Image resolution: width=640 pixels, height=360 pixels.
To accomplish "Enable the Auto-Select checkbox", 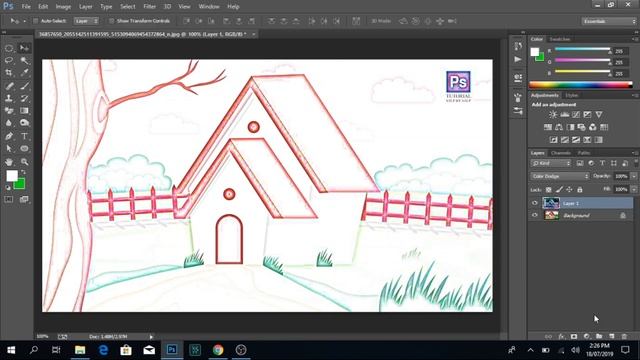I will (x=36, y=21).
